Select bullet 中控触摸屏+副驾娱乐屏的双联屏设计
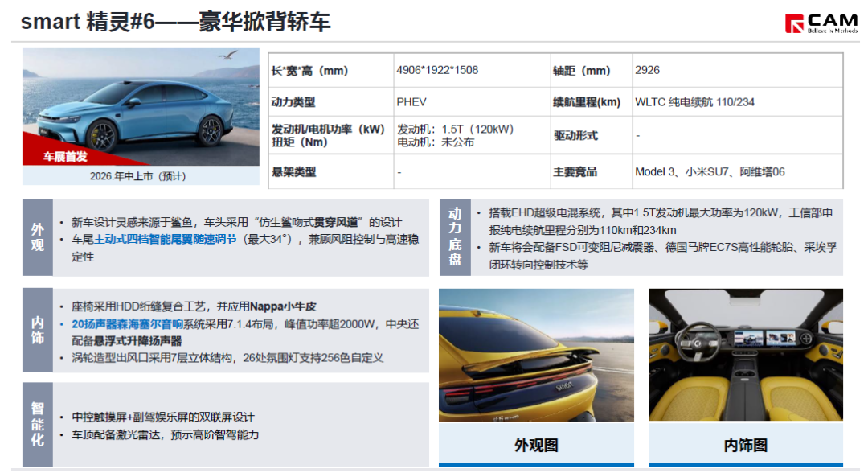 (162, 417)
